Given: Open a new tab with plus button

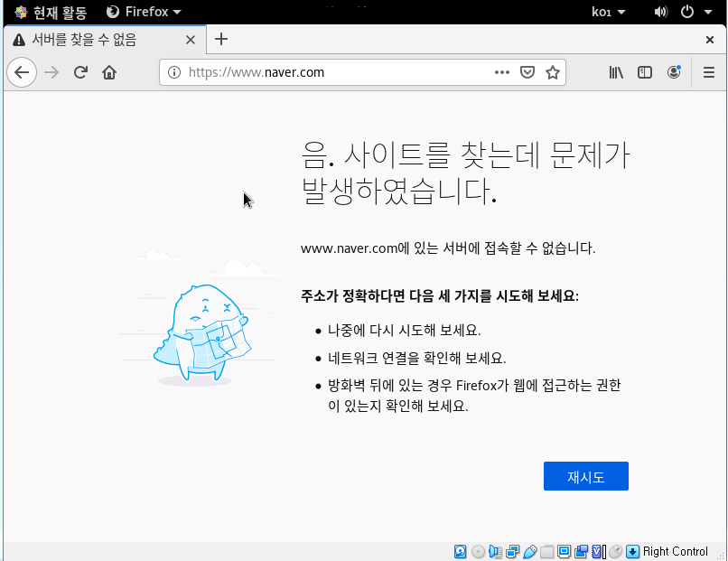Looking at the screenshot, I should (221, 39).
